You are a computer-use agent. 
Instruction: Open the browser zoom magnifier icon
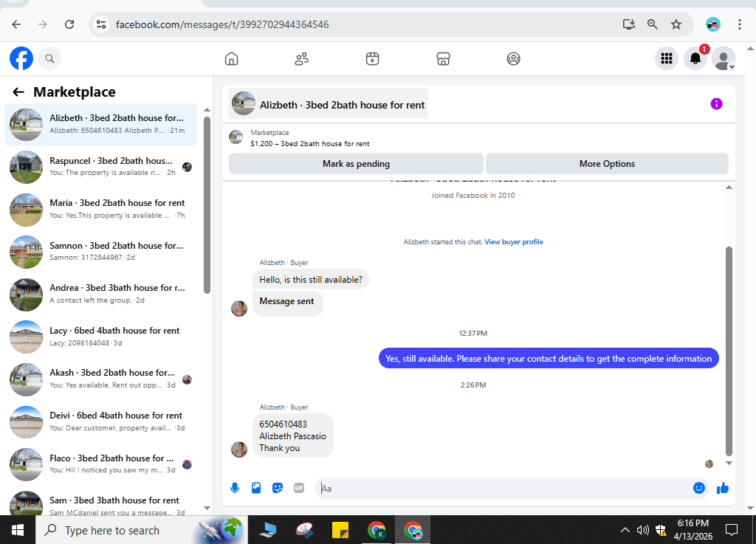tap(653, 24)
